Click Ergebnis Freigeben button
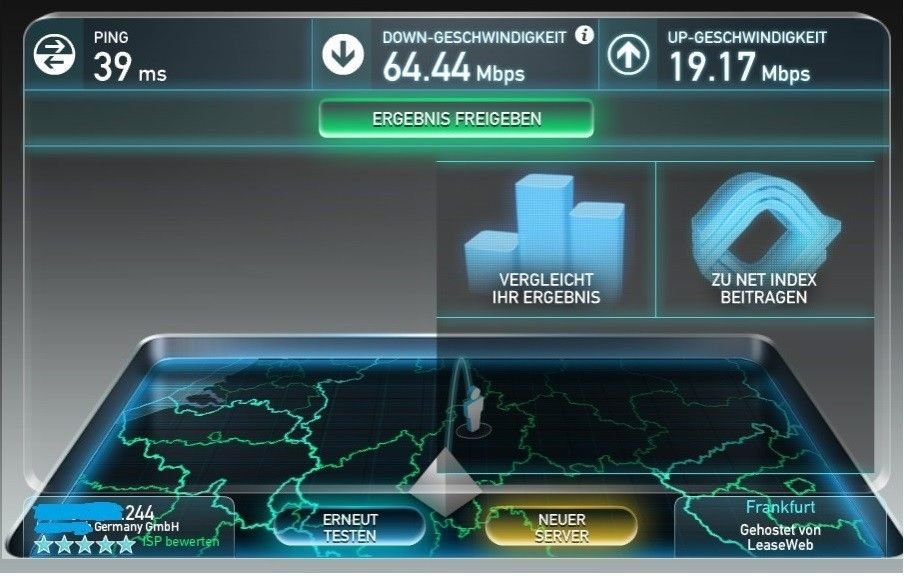This screenshot has height=576, width=904. (x=456, y=119)
